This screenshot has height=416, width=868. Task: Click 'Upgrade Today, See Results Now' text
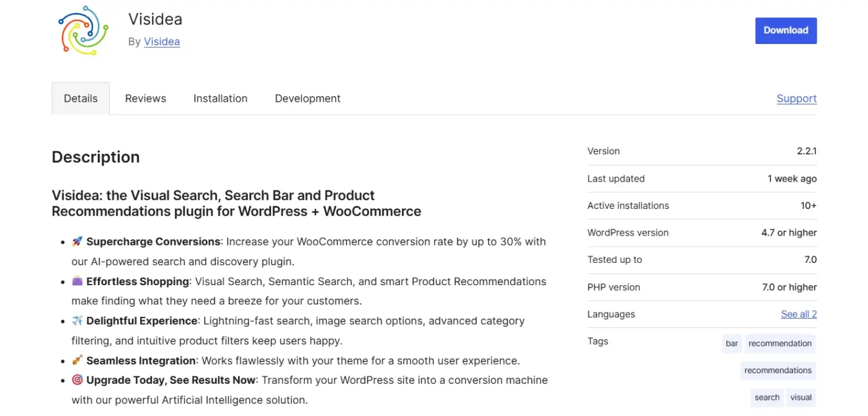171,380
